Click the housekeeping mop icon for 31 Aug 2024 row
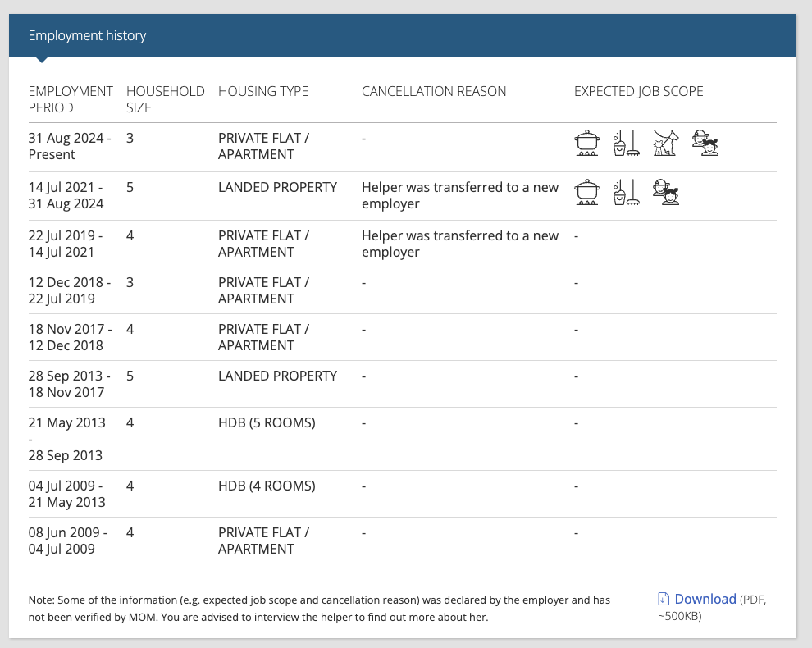This screenshot has height=648, width=812. pyautogui.click(x=626, y=143)
